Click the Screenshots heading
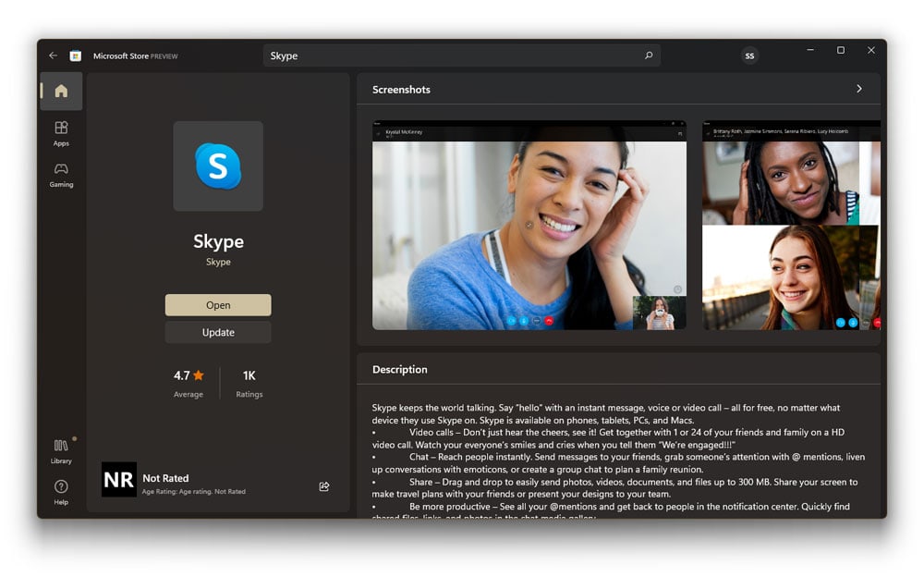The height and width of the screenshot is (577, 924). click(401, 89)
